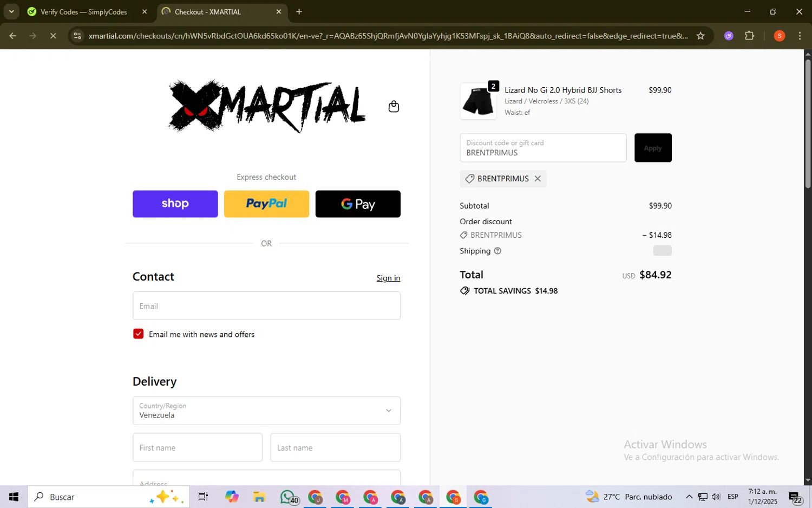Open the Chrome extensions puzzle icon

pyautogui.click(x=749, y=36)
